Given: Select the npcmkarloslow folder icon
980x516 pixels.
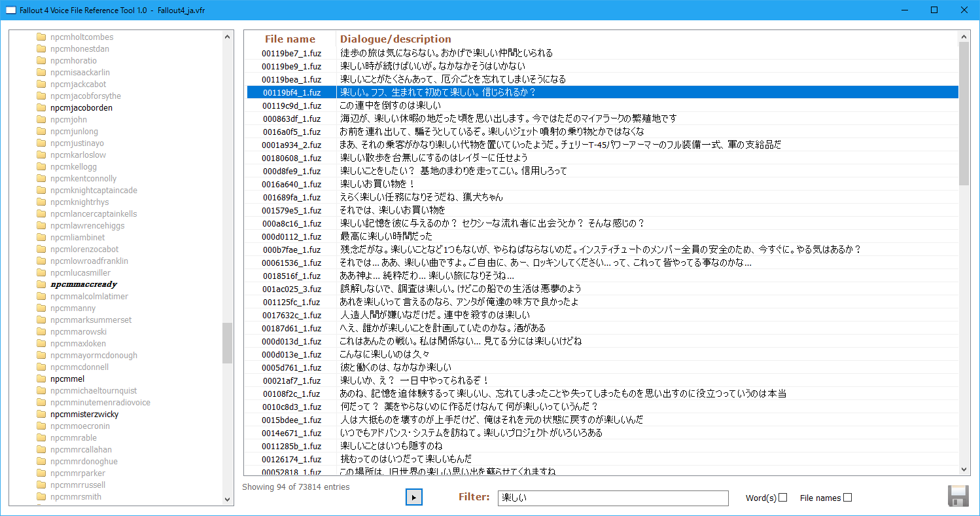Looking at the screenshot, I should (41, 155).
